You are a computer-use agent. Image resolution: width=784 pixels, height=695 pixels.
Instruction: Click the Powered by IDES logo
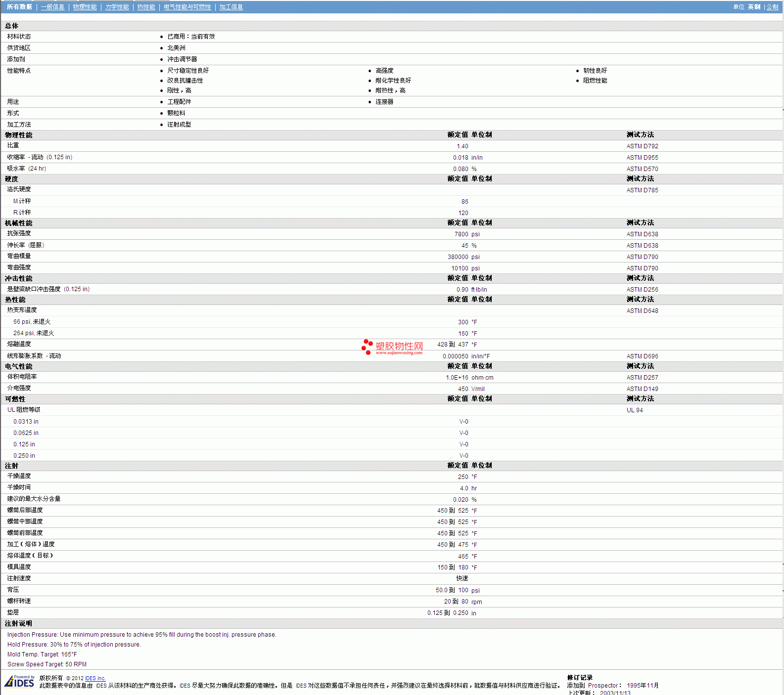[20, 681]
